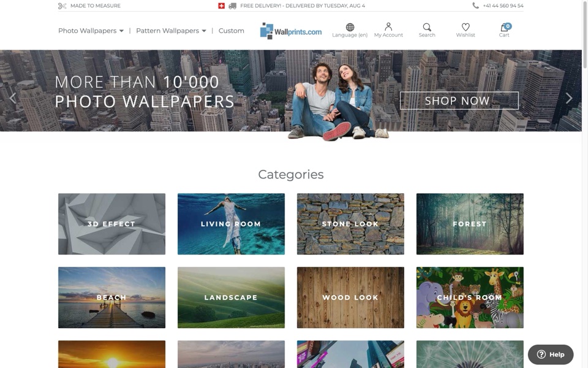Open the Cart bag icon
This screenshot has height=368, width=588.
point(504,27)
